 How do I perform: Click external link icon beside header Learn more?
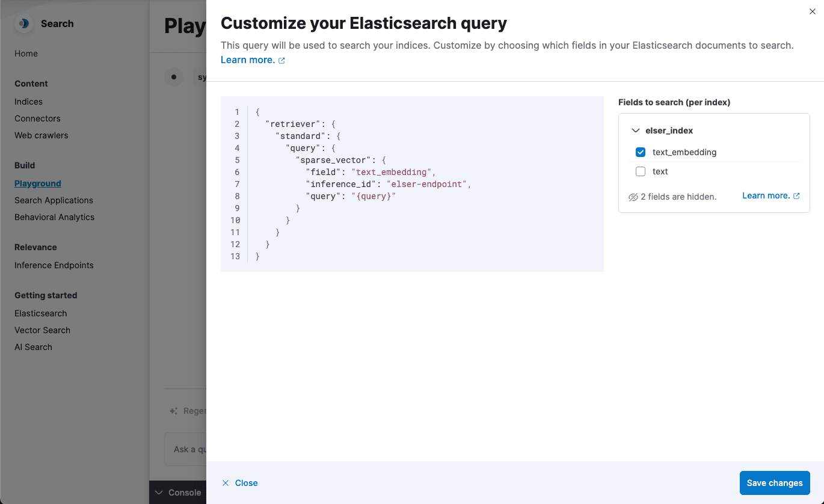click(281, 60)
